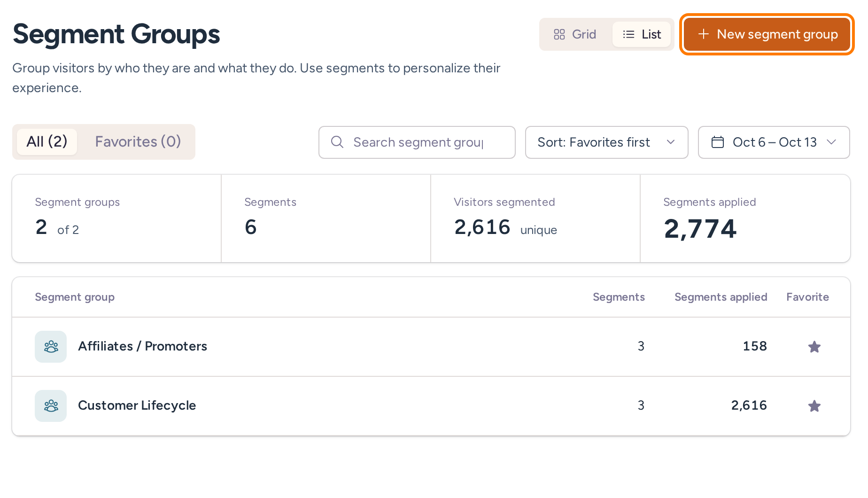Image resolution: width=868 pixels, height=498 pixels.
Task: Select the Favorites (0) tab
Action: [138, 141]
